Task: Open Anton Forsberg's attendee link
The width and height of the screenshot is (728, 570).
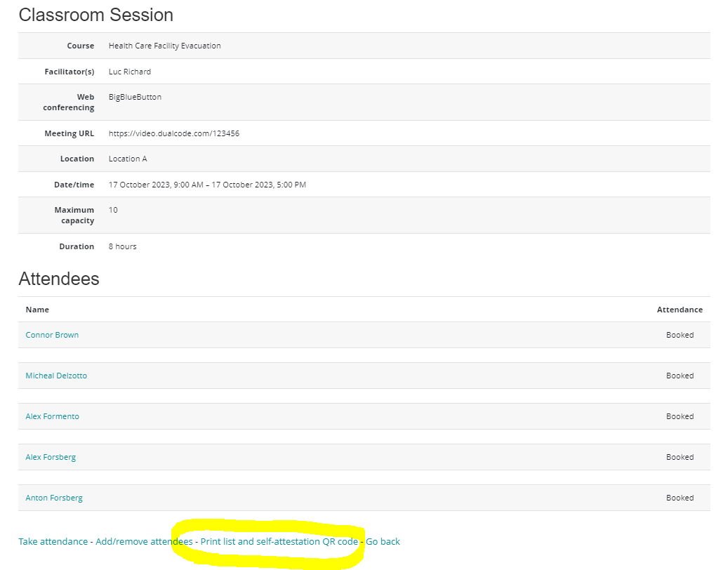Action: click(54, 498)
